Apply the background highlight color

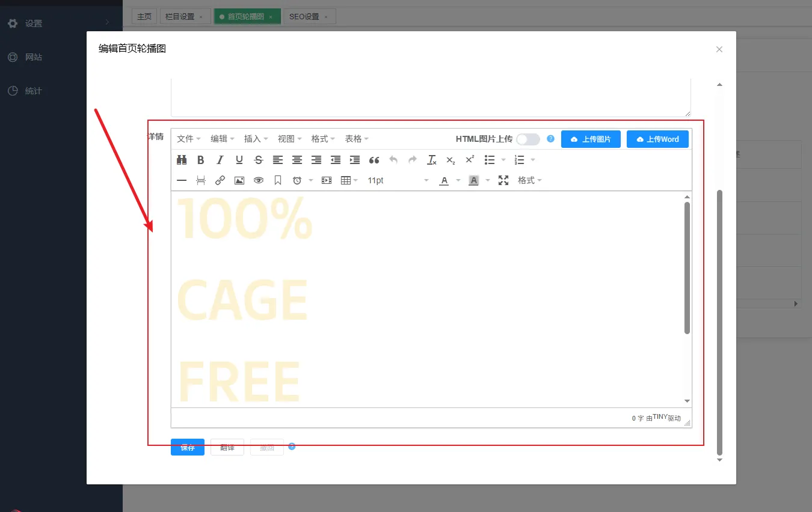473,180
